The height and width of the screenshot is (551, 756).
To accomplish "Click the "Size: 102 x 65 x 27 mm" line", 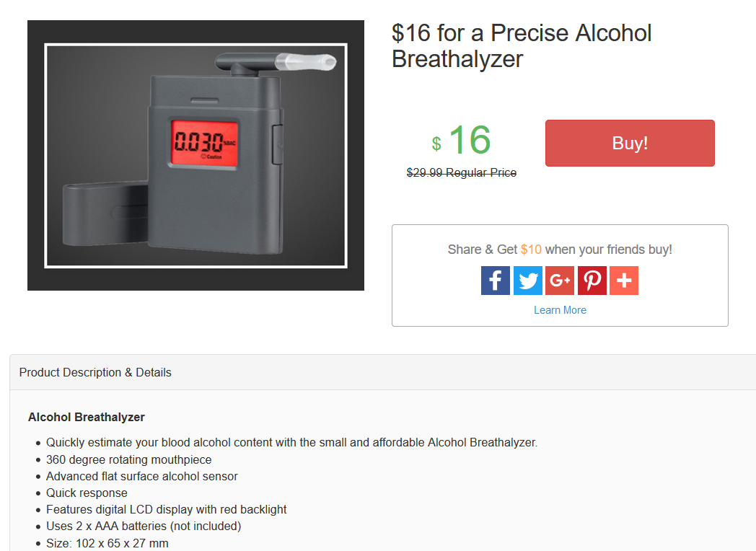I will 107,543.
